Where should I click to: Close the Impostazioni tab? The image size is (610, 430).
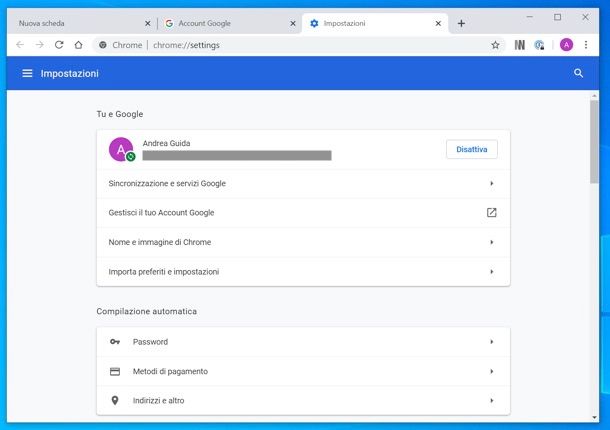pyautogui.click(x=438, y=23)
